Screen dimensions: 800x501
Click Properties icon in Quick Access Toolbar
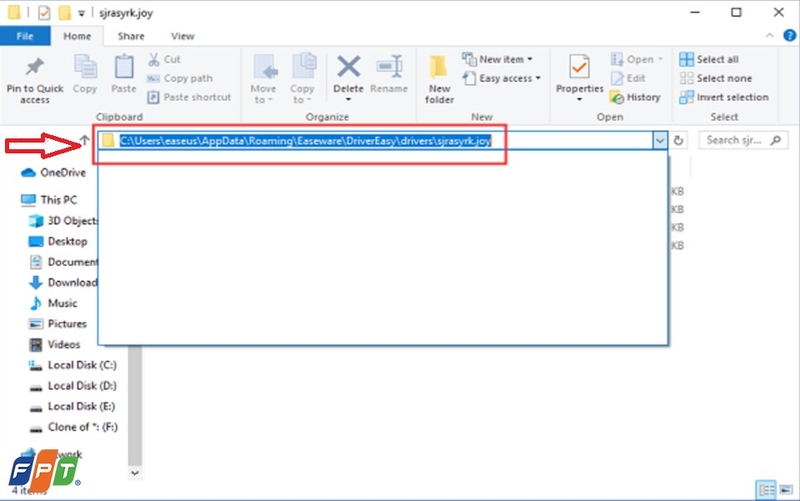point(44,12)
